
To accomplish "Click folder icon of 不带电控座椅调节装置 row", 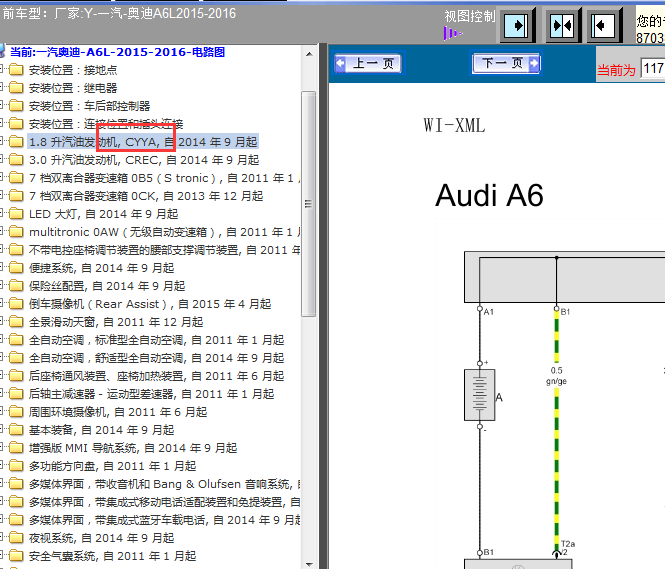I will coord(16,250).
